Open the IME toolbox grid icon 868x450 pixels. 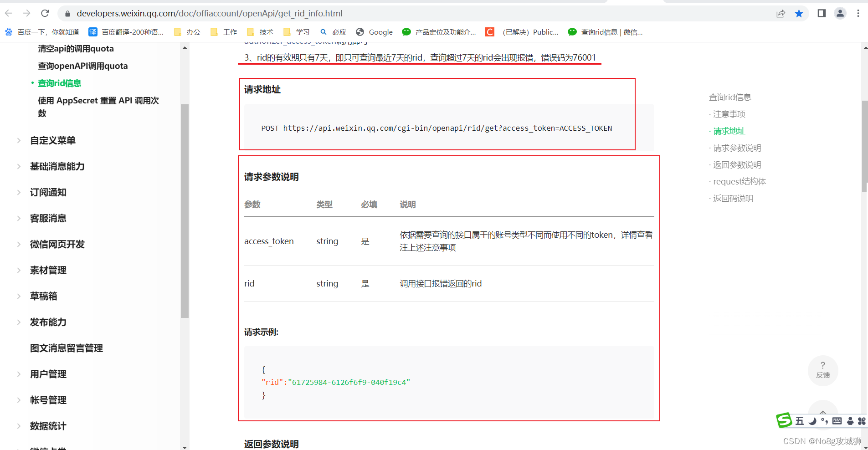[x=862, y=421]
